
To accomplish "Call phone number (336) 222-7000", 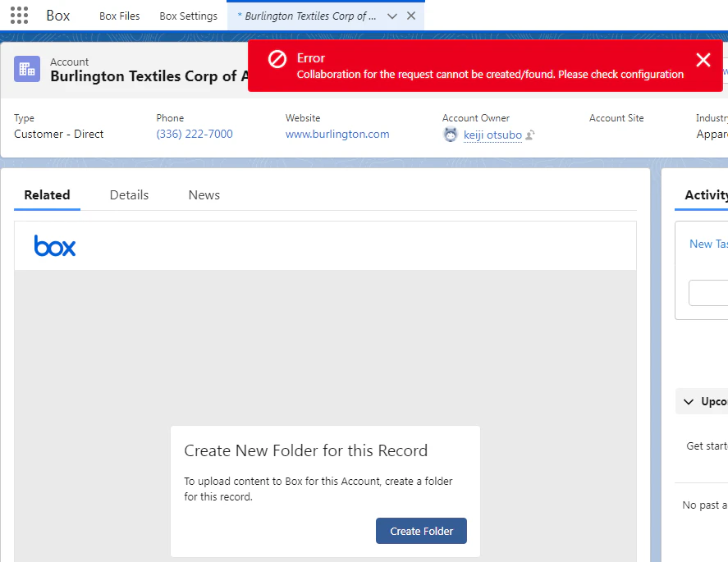I will (x=194, y=134).
